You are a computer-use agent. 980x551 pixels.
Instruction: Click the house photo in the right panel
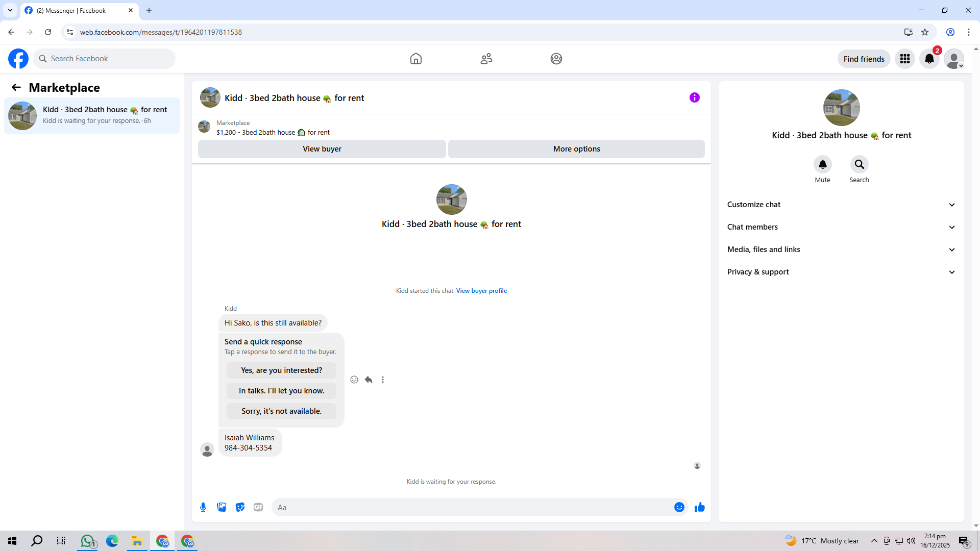pos(842,108)
